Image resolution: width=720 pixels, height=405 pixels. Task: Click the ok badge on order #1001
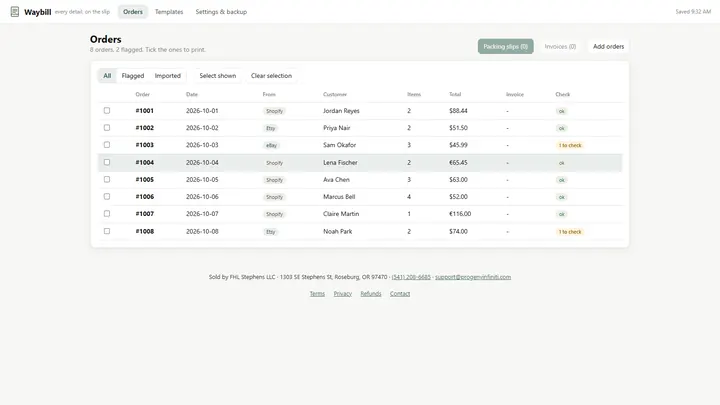561,111
